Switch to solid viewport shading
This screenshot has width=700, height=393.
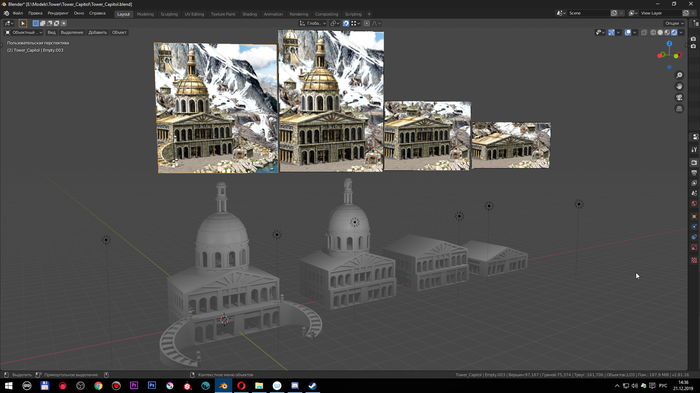[660, 33]
